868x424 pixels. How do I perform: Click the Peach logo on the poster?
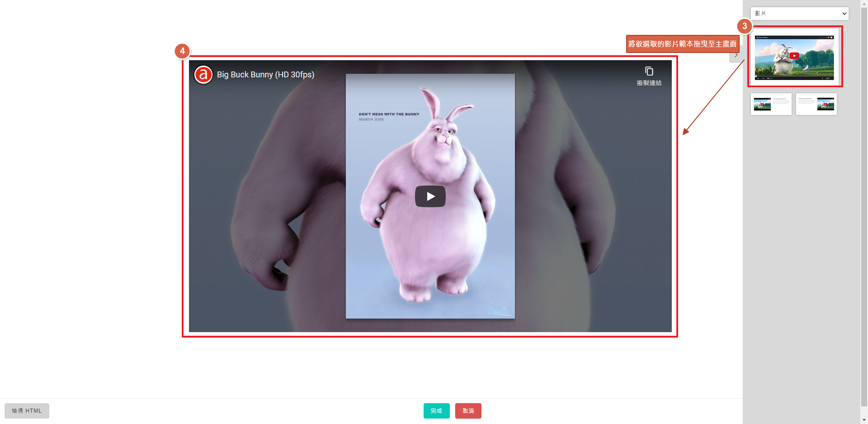click(499, 311)
